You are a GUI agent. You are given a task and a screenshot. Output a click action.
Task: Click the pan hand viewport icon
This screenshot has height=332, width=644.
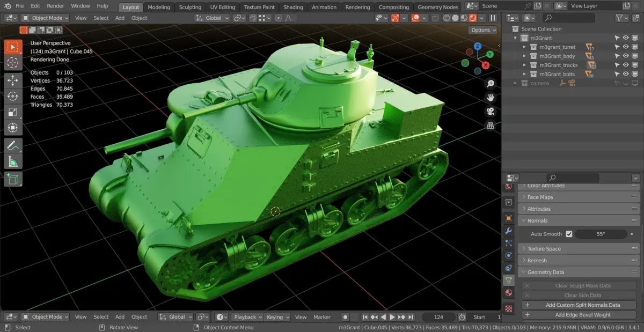point(490,98)
